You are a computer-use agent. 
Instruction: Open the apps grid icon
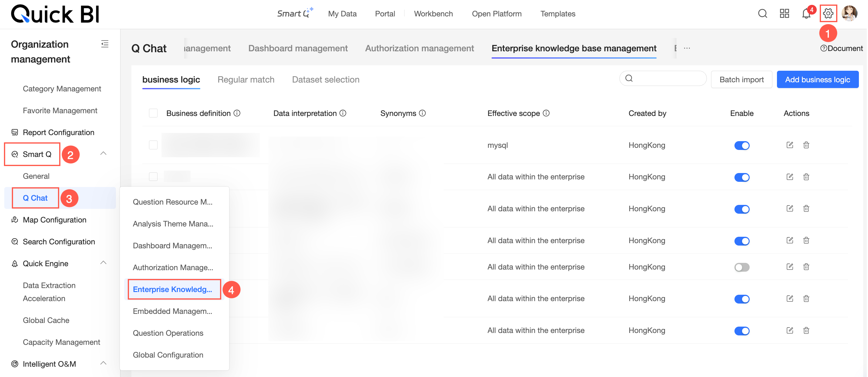(x=784, y=13)
